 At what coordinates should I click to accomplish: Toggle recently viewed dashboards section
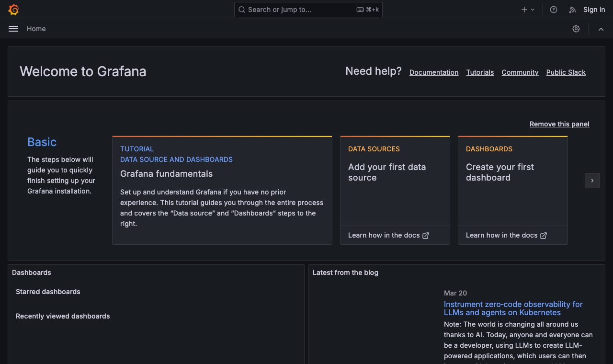click(x=63, y=316)
